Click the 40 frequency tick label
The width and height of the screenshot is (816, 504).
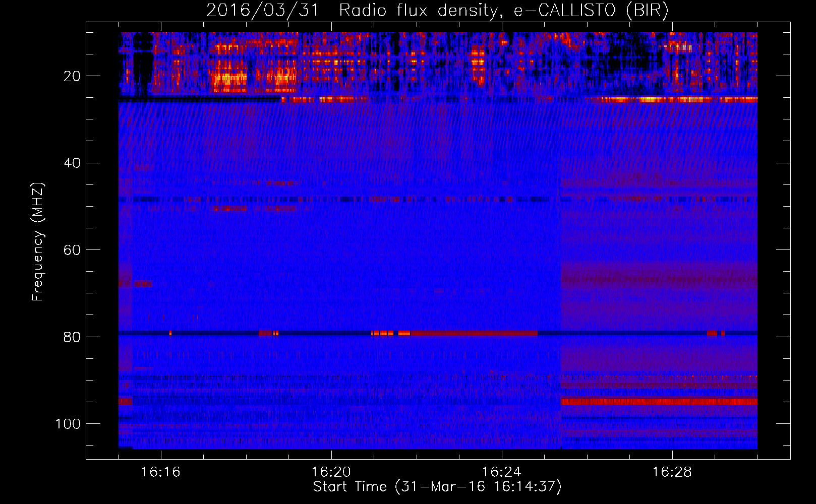[73, 163]
